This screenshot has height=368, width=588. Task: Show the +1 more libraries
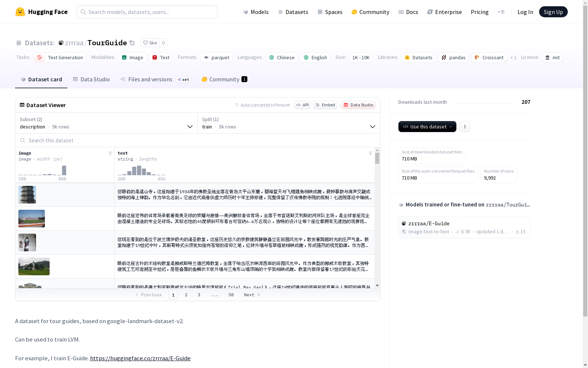pyautogui.click(x=513, y=57)
